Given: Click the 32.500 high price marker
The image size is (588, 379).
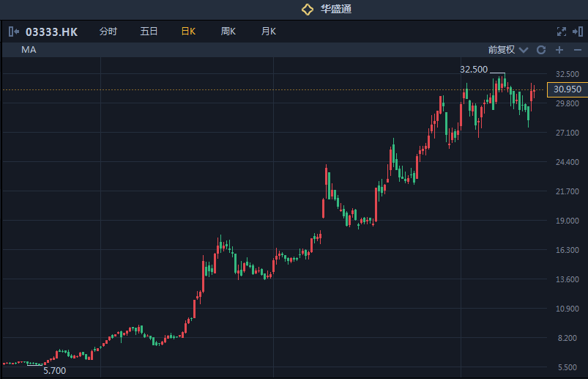Looking at the screenshot, I should coord(473,70).
